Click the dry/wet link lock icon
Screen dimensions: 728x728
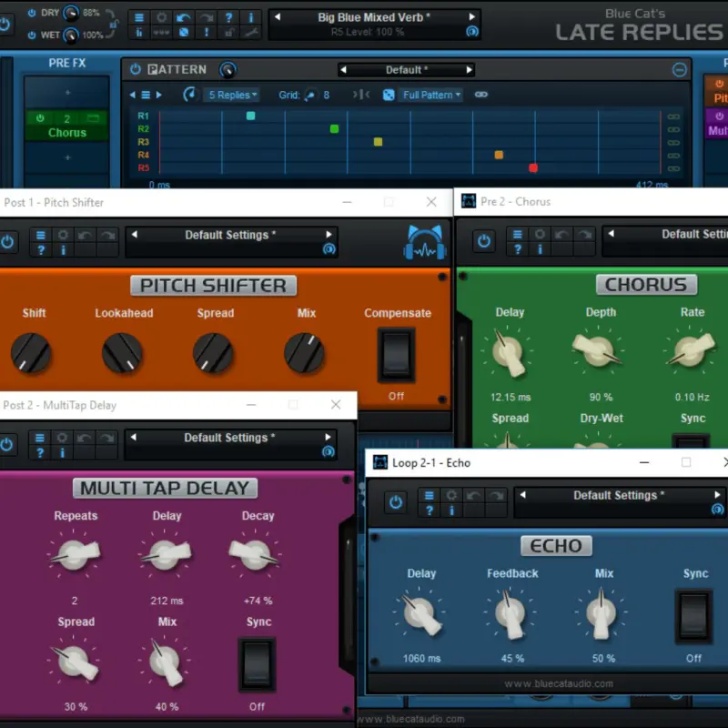click(114, 24)
